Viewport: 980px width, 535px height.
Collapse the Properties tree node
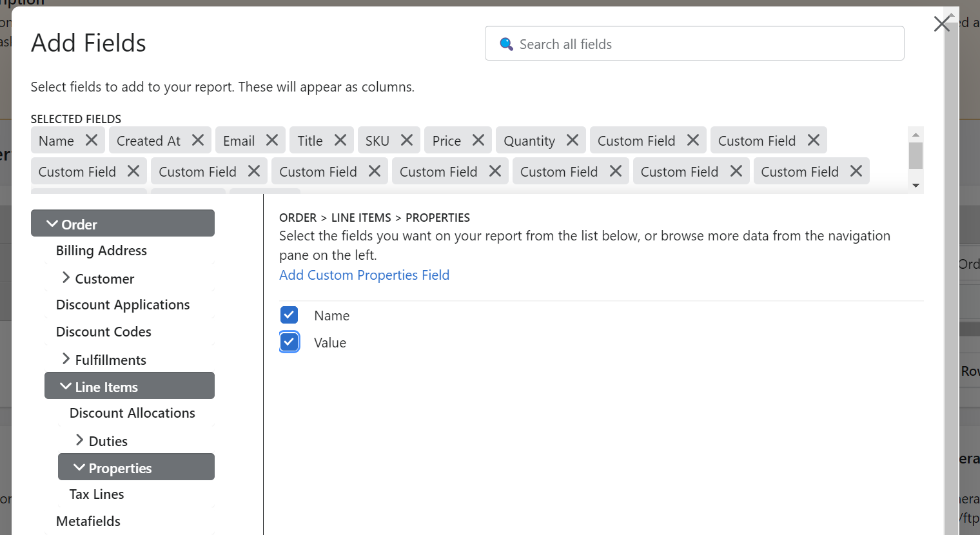pyautogui.click(x=79, y=467)
